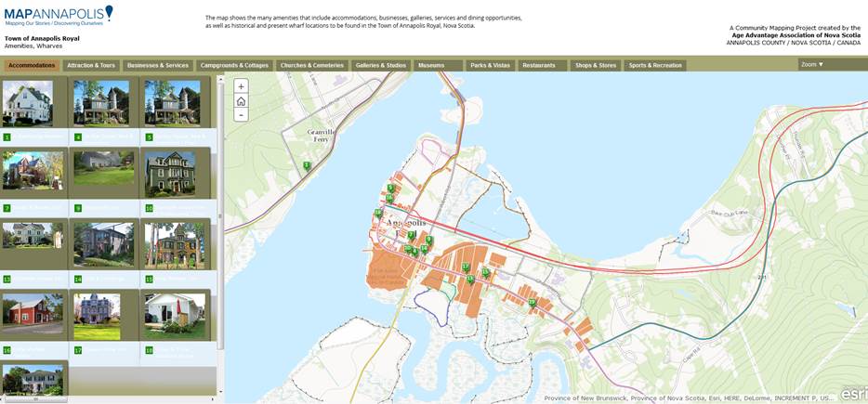868x404 pixels.
Task: Select the southeastern-most green map marker
Action: point(532,303)
